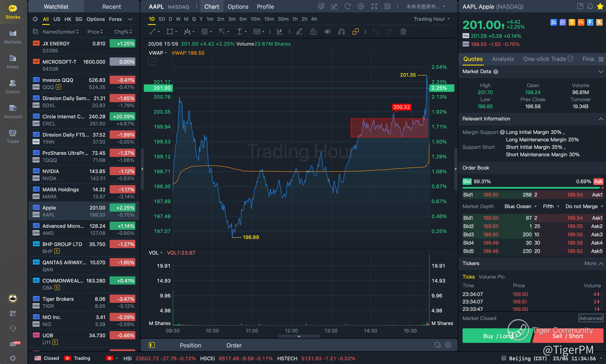Screen dimensions: 606x364
Task: Click the 24-hour trading badge icon
Action: click(554, 23)
